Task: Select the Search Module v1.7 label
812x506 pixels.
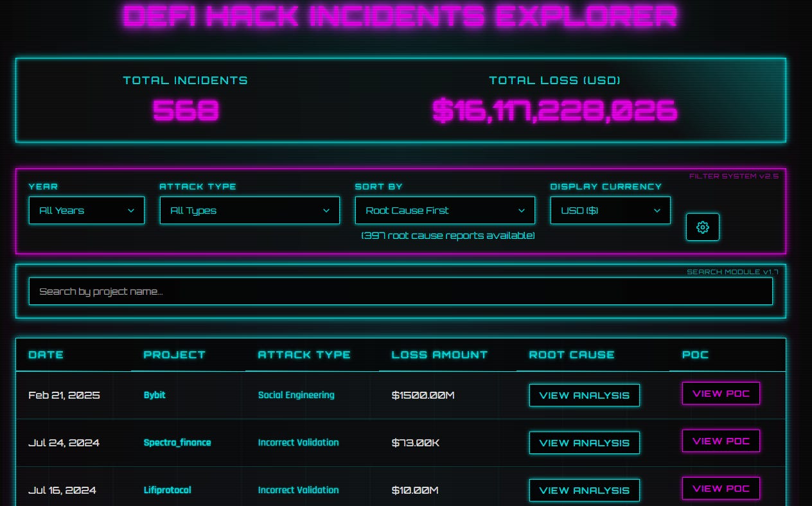Action: tap(733, 272)
